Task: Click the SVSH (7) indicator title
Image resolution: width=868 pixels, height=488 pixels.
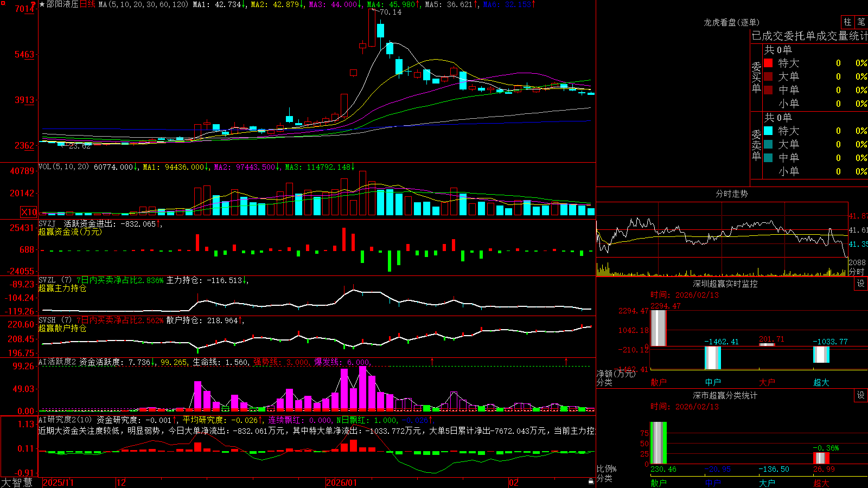Action: (x=55, y=320)
